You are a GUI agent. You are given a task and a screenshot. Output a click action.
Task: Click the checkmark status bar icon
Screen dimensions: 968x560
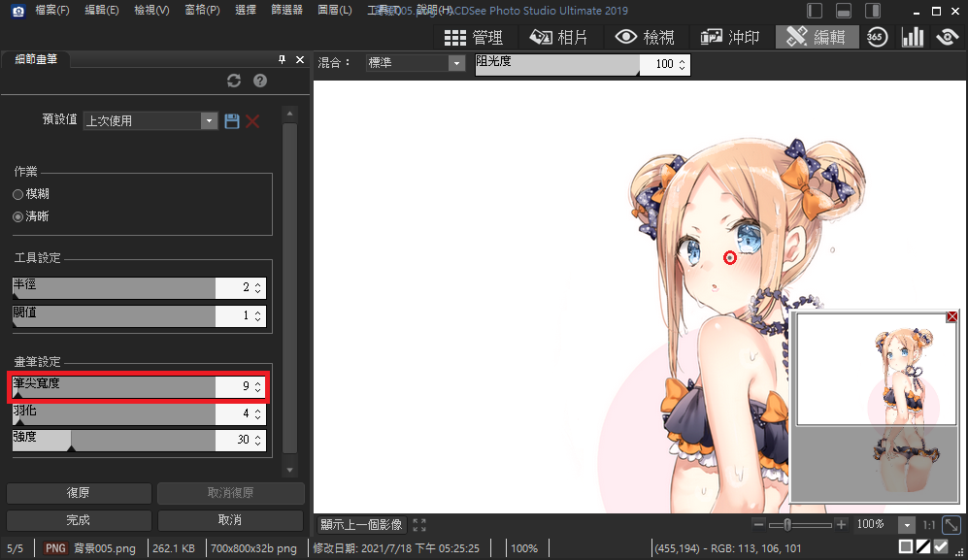[x=940, y=547]
